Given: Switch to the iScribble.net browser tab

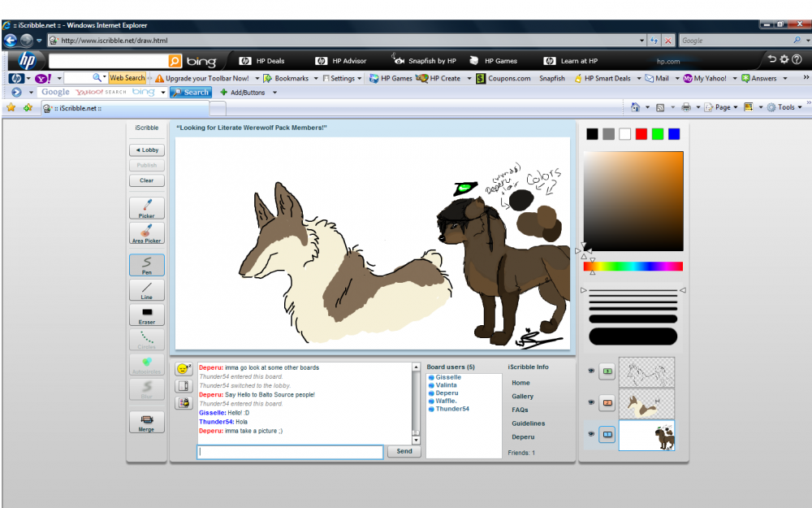Looking at the screenshot, I should coord(126,108).
